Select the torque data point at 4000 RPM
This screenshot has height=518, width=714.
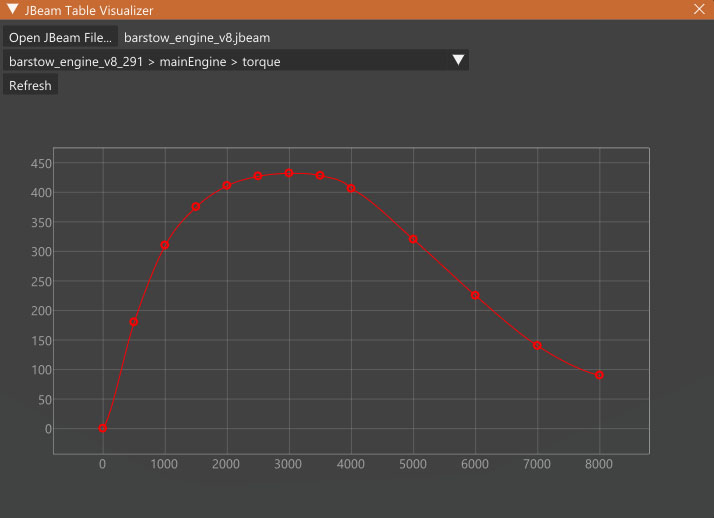(351, 188)
